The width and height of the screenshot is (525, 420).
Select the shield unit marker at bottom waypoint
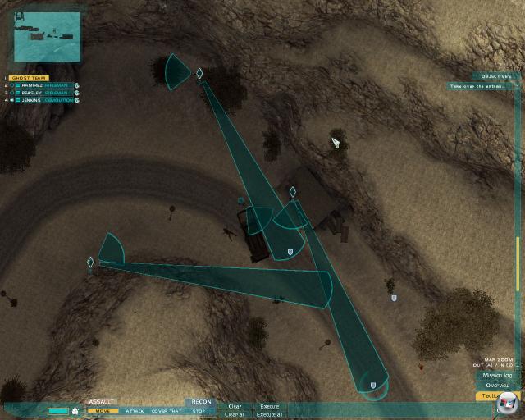pos(373,386)
